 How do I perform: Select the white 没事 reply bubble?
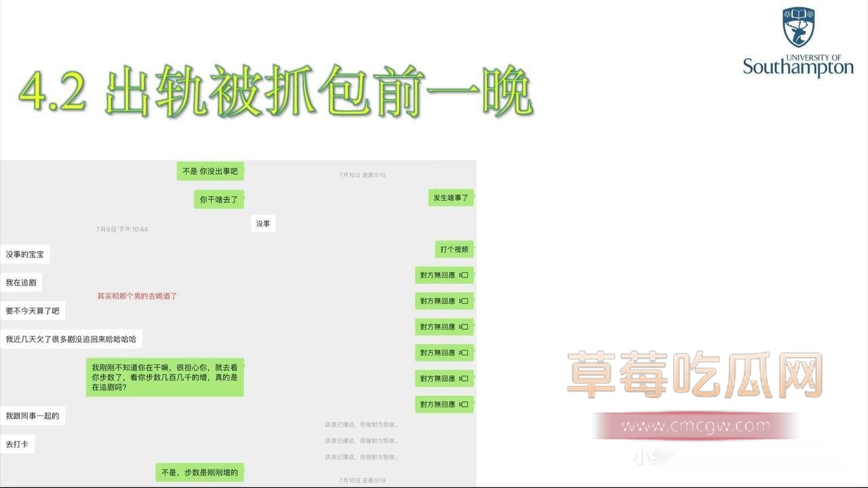[262, 224]
